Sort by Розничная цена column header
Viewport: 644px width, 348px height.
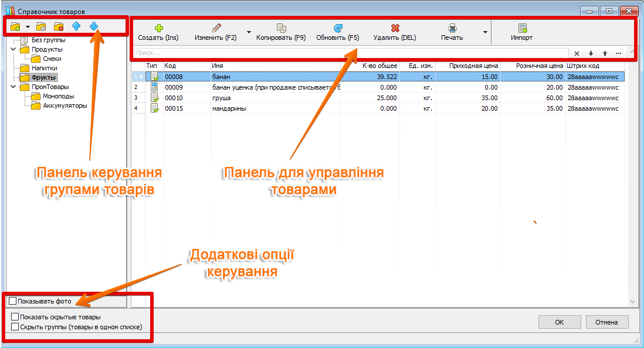point(533,66)
